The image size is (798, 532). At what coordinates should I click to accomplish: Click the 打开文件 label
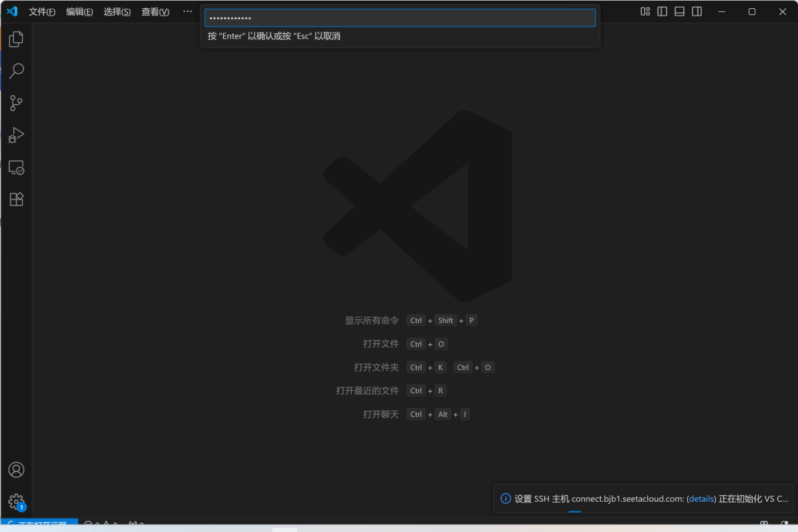(x=381, y=344)
